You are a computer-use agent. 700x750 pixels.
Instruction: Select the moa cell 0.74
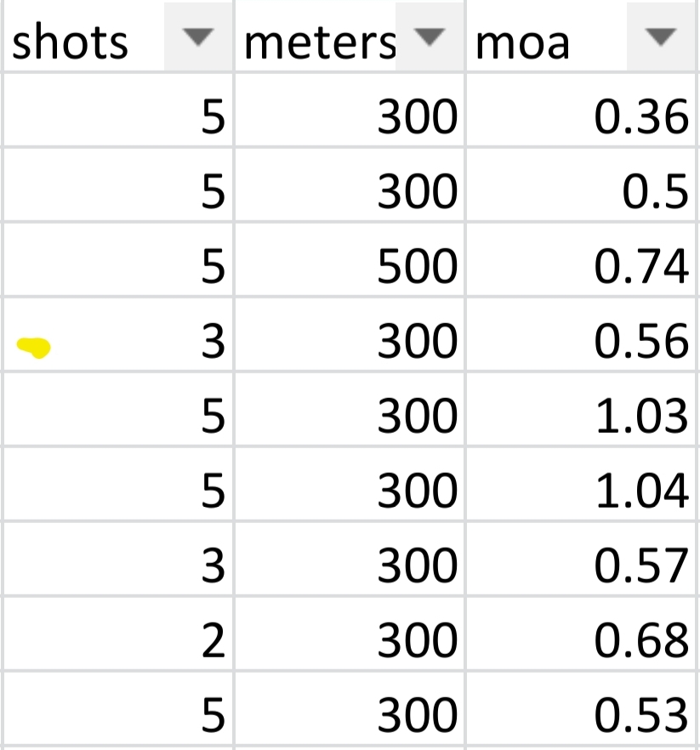pyautogui.click(x=580, y=259)
